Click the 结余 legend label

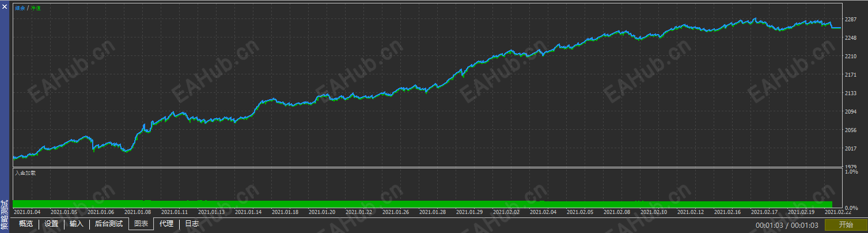(20, 8)
